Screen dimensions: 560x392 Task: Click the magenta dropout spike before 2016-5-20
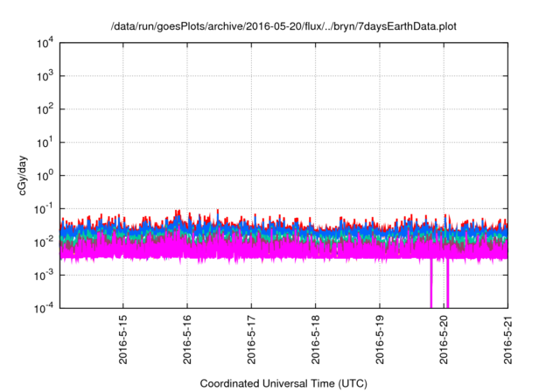click(431, 283)
